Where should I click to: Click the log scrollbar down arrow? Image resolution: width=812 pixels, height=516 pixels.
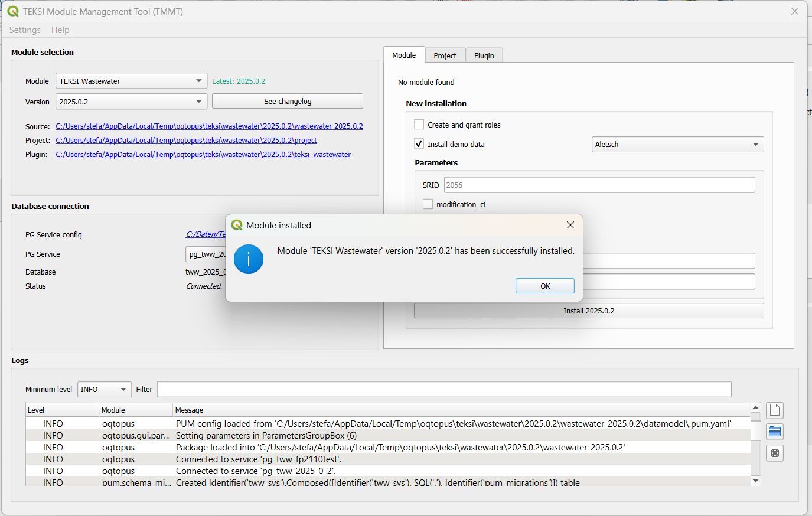point(755,481)
